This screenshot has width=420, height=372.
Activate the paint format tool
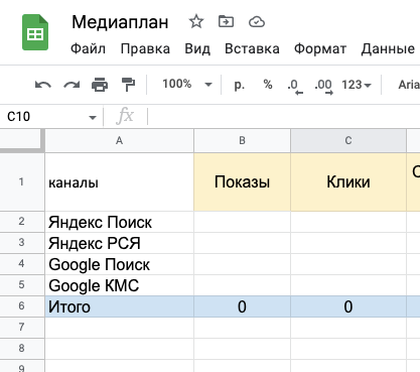pos(128,85)
